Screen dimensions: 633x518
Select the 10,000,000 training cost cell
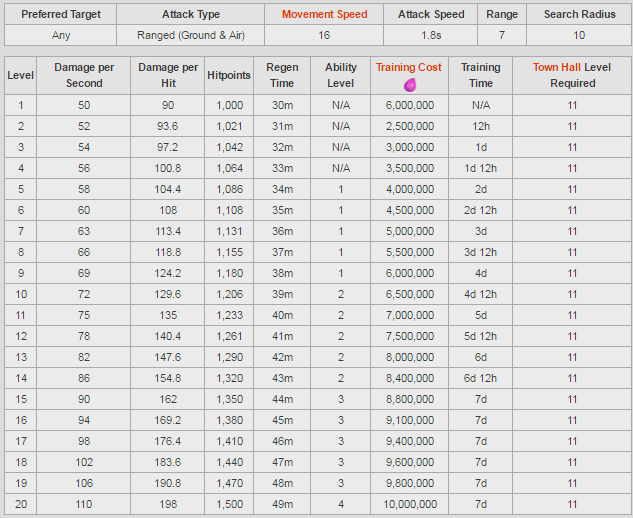click(410, 504)
